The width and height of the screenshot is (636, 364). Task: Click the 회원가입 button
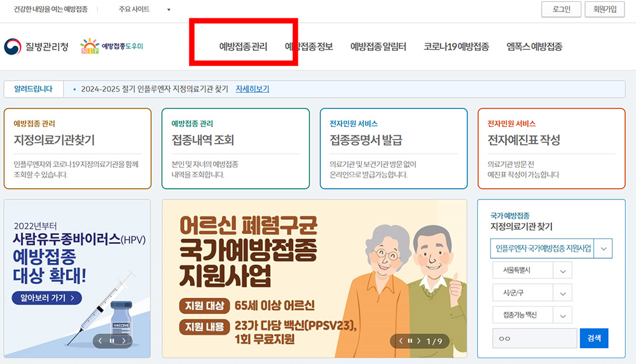coord(604,10)
